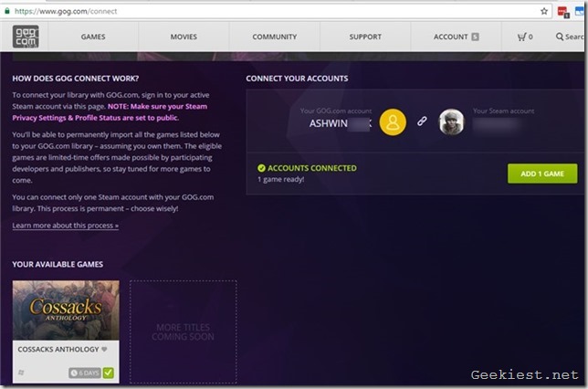Click the green checkmark on Cossacks Anthology
Image resolution: width=588 pixels, height=389 pixels.
coord(108,373)
